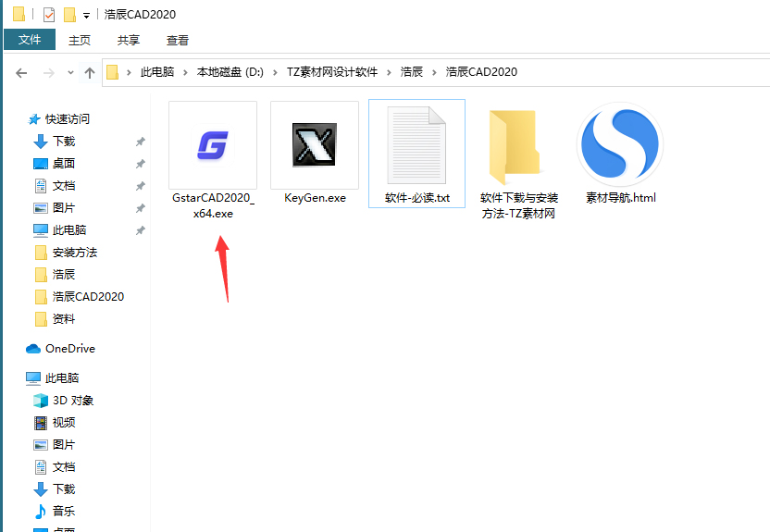Screen dimensions: 770x532
Task: Click the Properties checkmark icon in title bar
Action: point(49,15)
